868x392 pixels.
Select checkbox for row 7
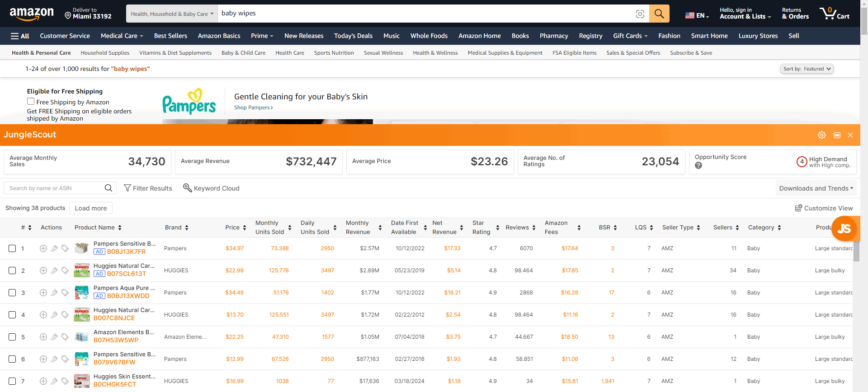click(x=12, y=381)
